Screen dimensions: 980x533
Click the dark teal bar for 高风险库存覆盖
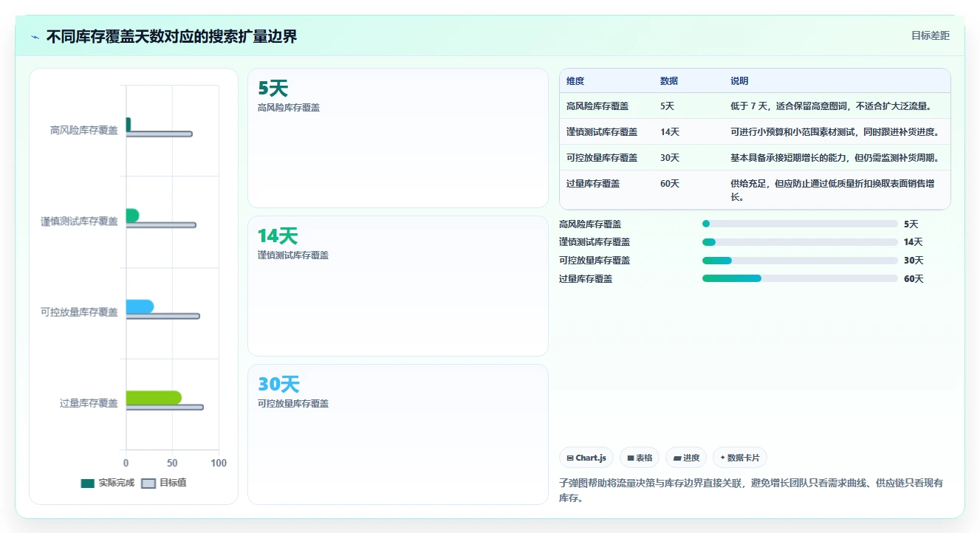click(x=129, y=125)
